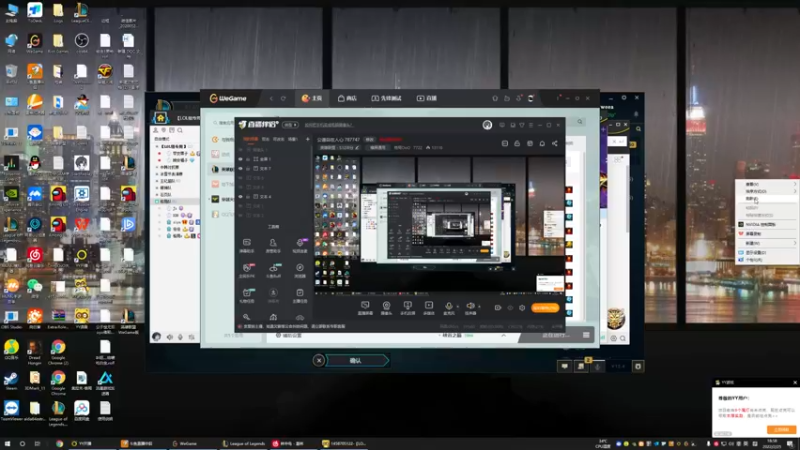
Task: Select the personalize context menu item
Action: (x=767, y=260)
